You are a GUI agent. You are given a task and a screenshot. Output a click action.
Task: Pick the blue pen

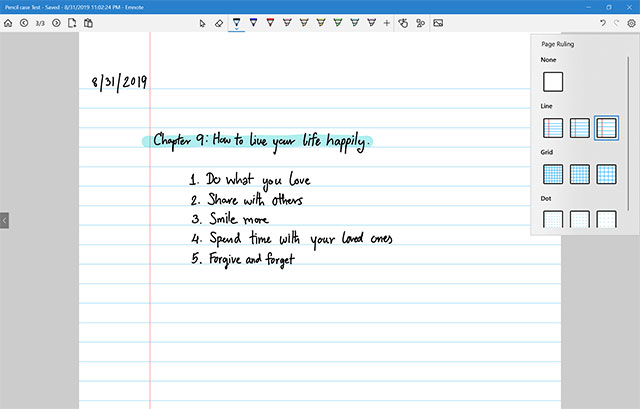[x=253, y=22]
